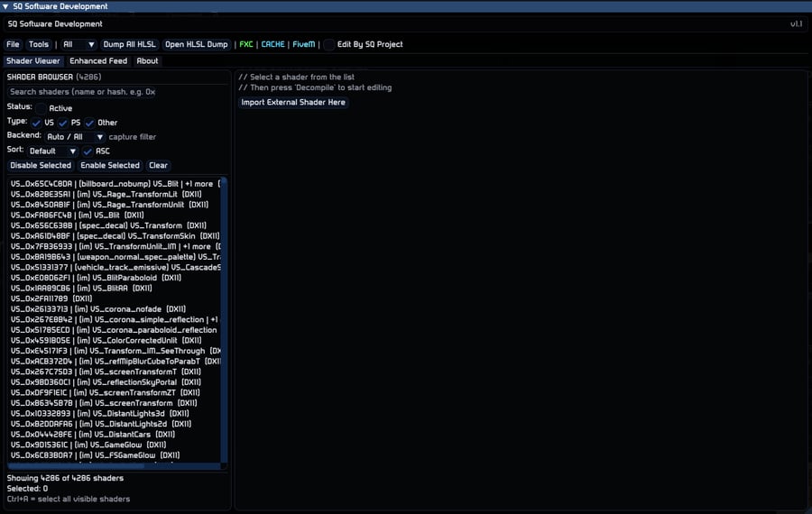Viewport: 812px width, 514px height.
Task: Open the Sort Default dropdown
Action: coord(53,151)
